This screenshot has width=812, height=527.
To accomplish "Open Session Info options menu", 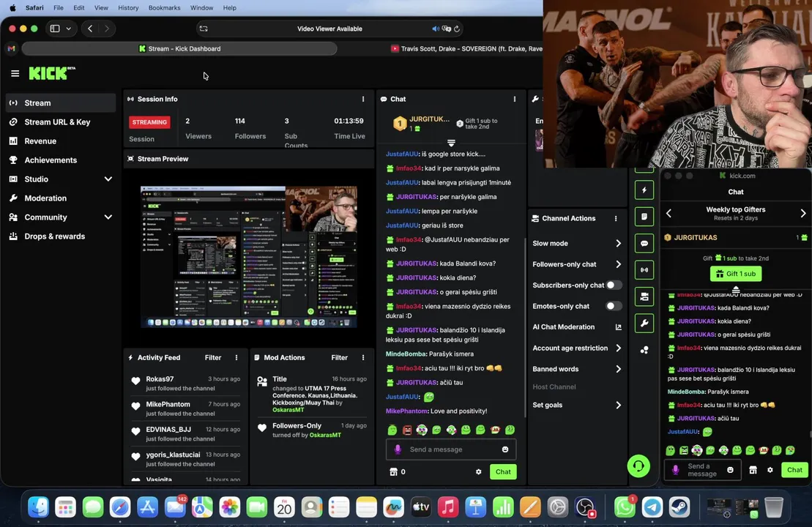I will (x=363, y=99).
